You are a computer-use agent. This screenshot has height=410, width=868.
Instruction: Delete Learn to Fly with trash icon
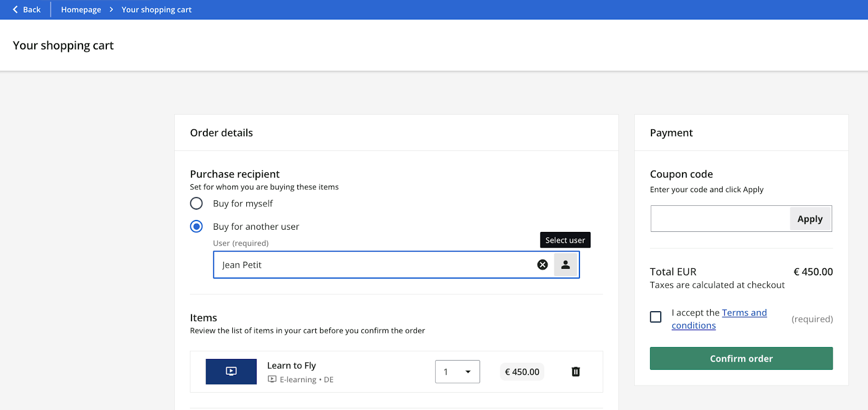click(x=576, y=372)
